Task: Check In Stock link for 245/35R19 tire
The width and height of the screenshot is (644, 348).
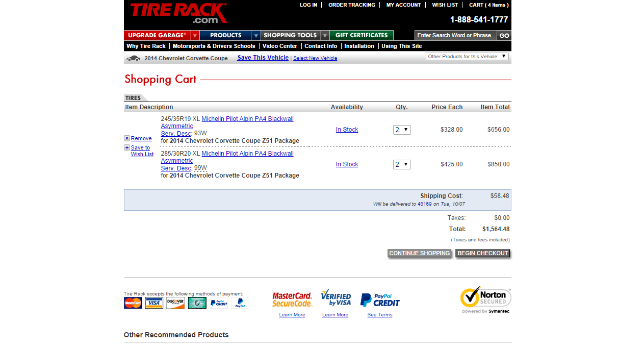Action: pyautogui.click(x=347, y=130)
